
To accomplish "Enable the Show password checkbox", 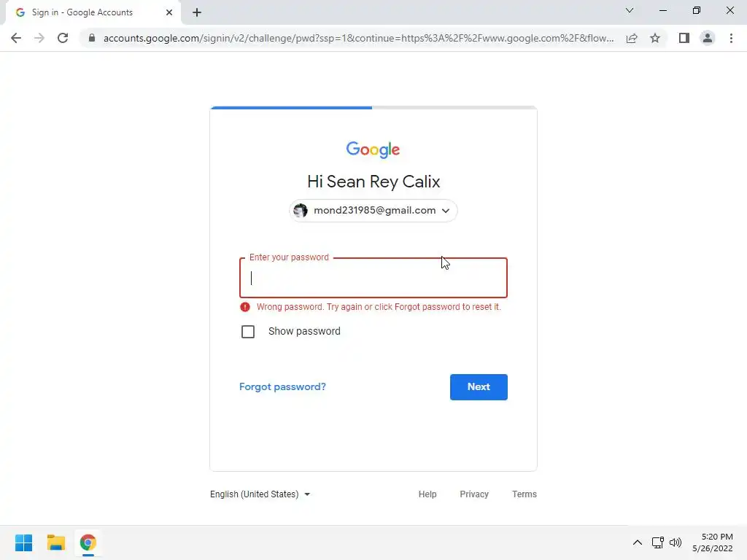I will click(x=248, y=332).
